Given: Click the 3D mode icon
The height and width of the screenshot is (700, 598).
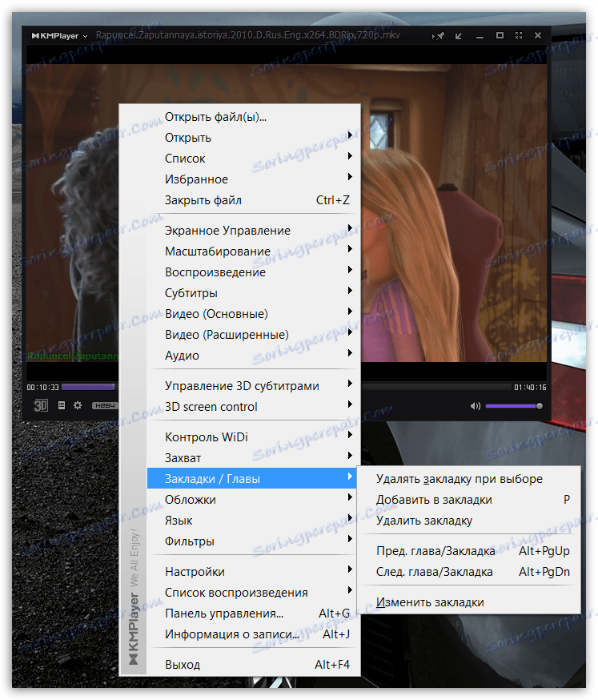Looking at the screenshot, I should point(41,405).
